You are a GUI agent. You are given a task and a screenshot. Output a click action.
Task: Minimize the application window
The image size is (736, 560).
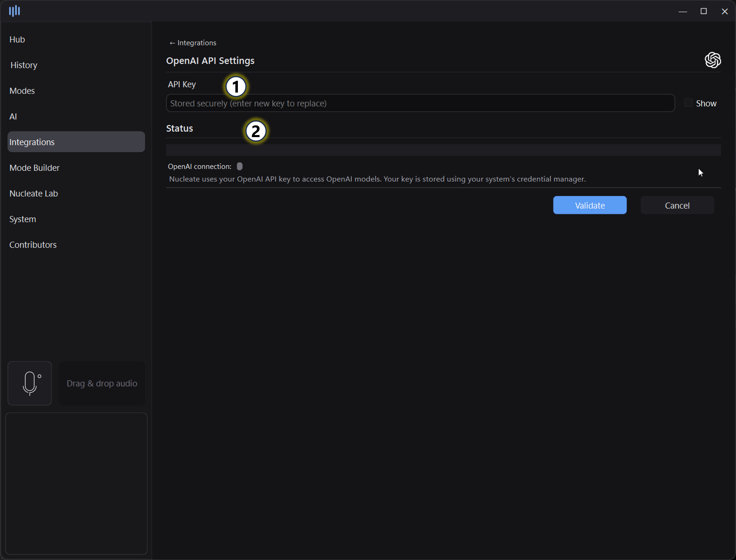point(683,11)
